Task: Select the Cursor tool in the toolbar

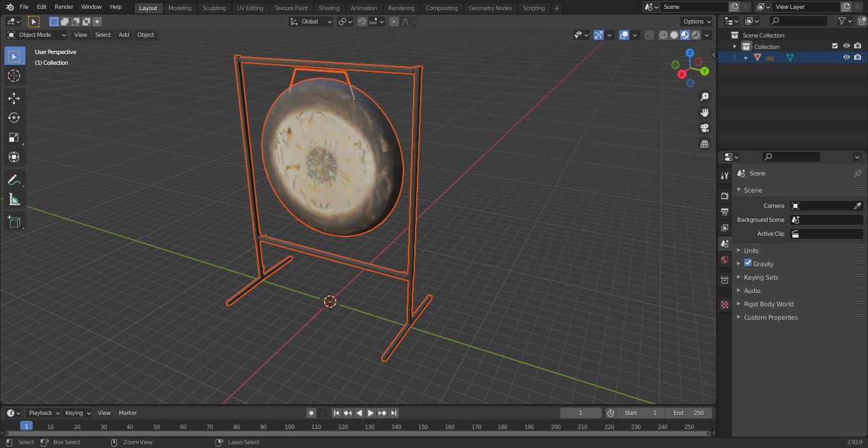Action: [14, 76]
